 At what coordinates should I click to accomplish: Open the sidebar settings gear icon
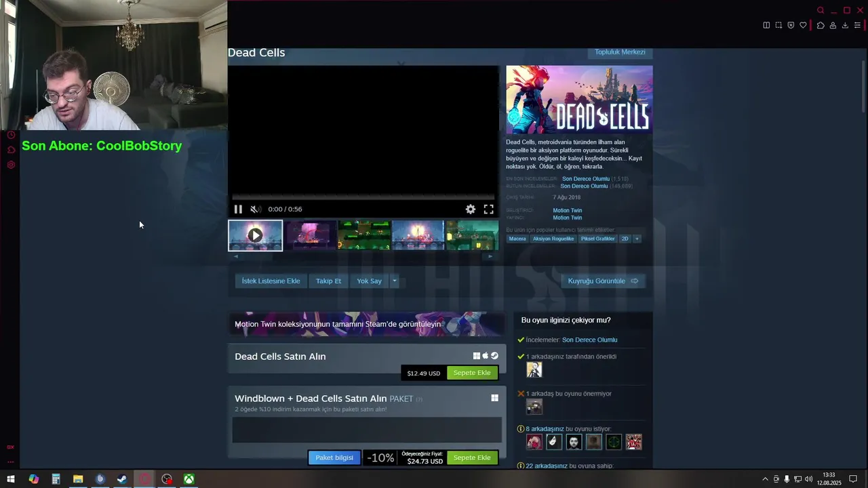click(x=11, y=165)
